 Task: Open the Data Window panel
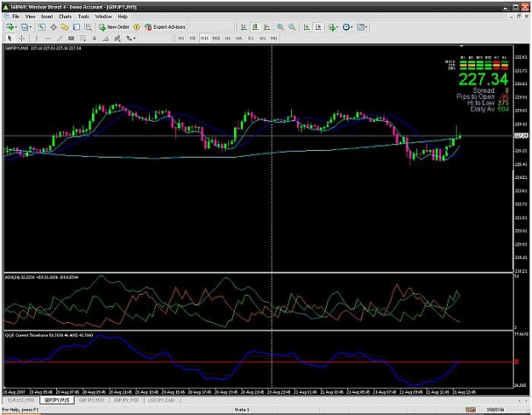pyautogui.click(x=54, y=26)
